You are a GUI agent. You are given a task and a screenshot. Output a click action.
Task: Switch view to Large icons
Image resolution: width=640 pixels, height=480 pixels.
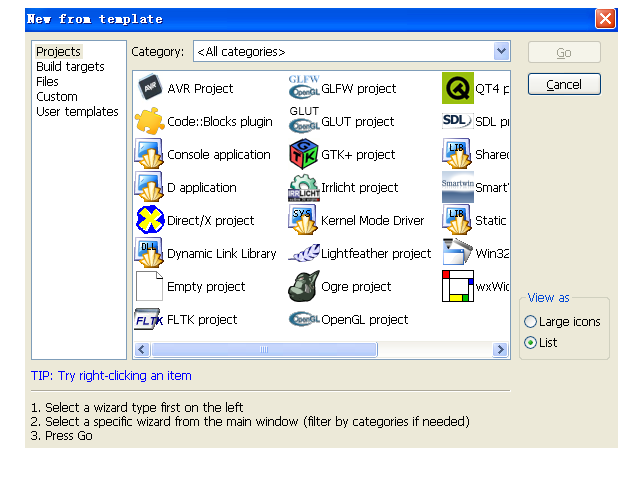[530, 322]
